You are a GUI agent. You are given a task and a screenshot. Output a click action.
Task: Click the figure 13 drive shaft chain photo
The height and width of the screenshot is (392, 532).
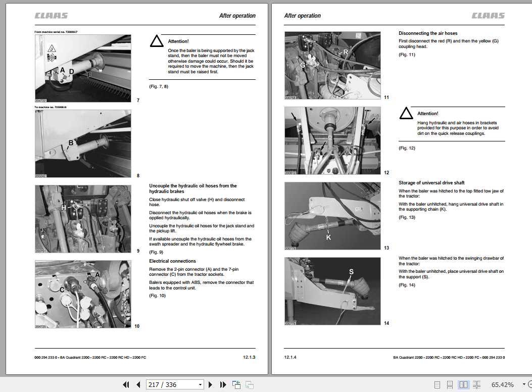(x=332, y=216)
